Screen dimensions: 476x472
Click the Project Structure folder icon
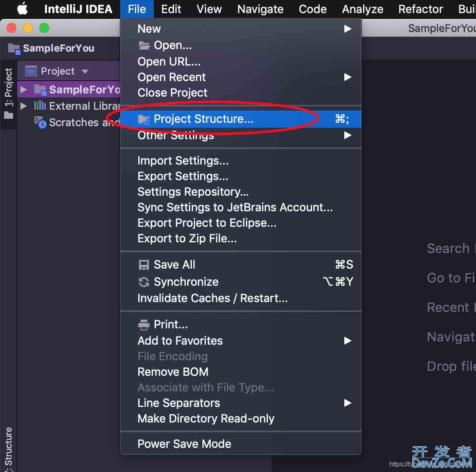coord(144,119)
